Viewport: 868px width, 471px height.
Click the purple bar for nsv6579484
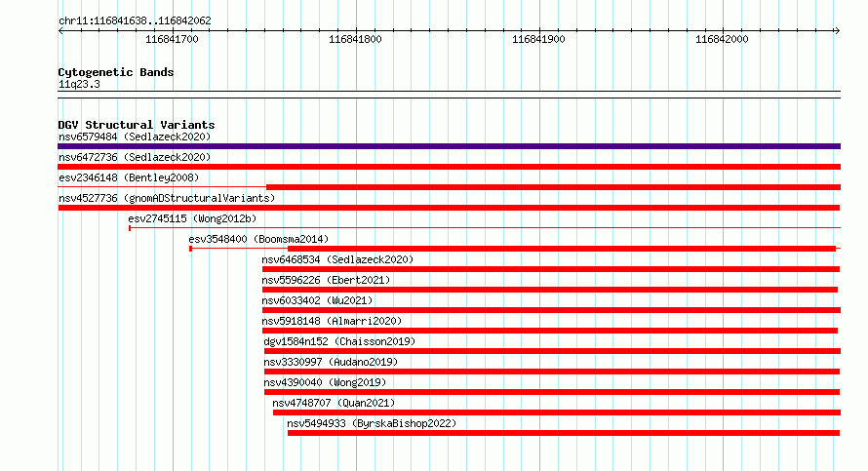click(x=449, y=146)
